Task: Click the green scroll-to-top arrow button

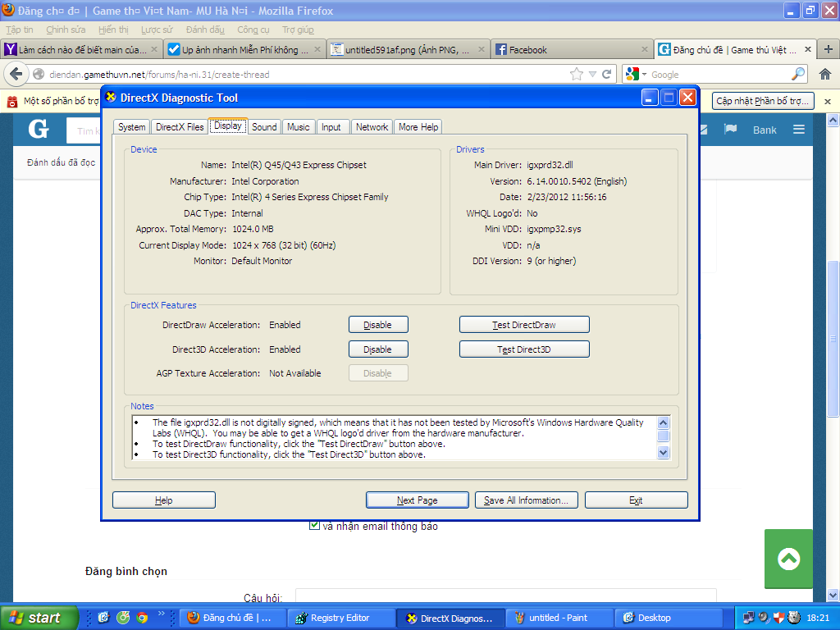Action: click(788, 559)
